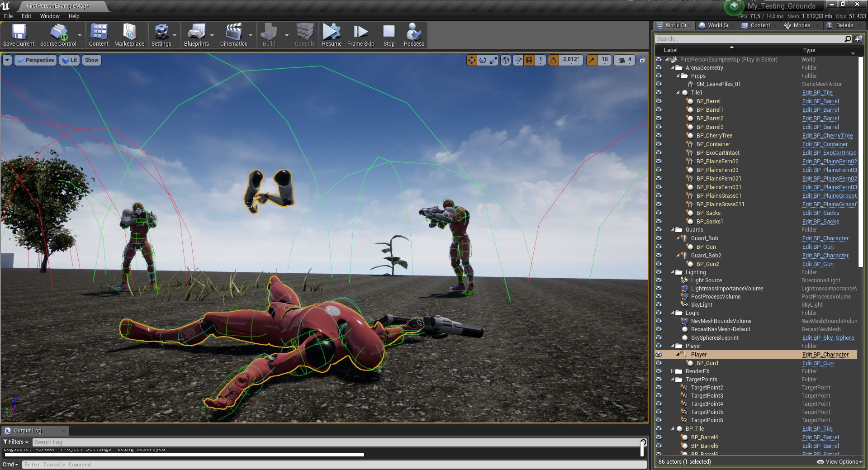Maximize or restore the viewport

click(642, 60)
